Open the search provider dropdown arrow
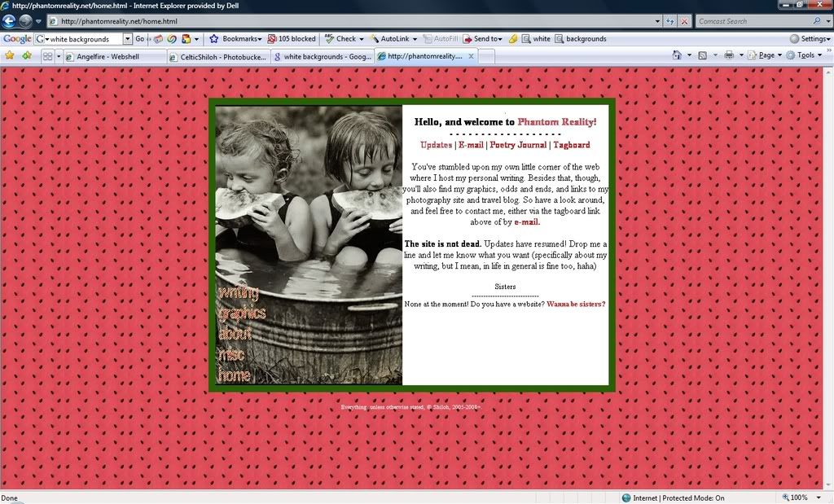This screenshot has width=834, height=504. coord(828,21)
